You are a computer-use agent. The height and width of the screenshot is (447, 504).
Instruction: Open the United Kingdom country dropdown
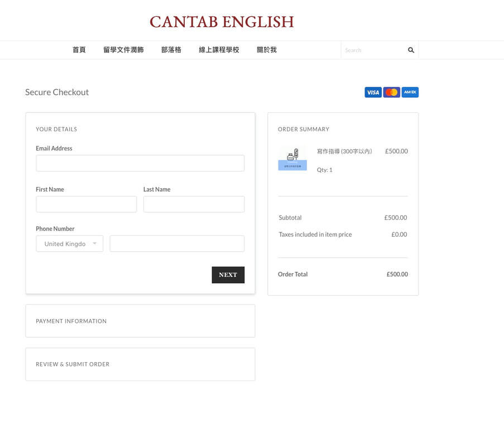pos(69,244)
